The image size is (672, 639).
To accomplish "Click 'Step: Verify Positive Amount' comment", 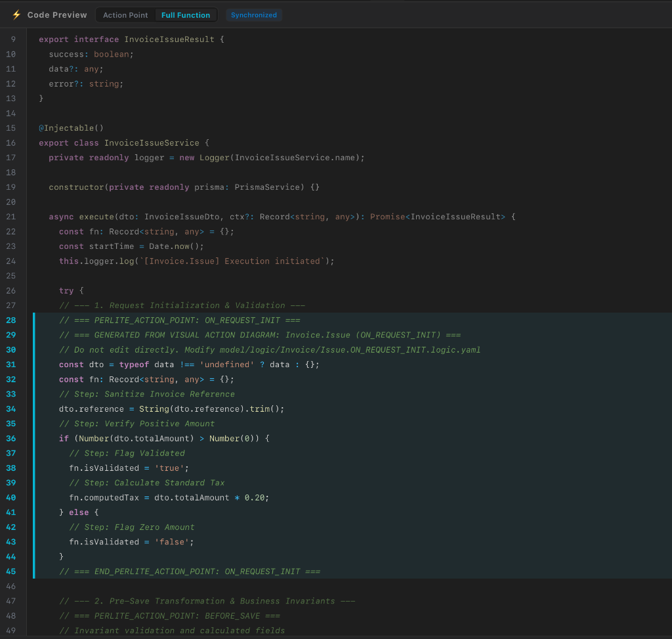I will [136, 424].
